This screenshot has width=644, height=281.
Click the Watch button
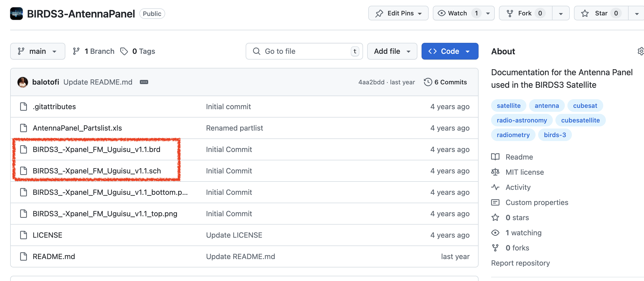point(457,13)
